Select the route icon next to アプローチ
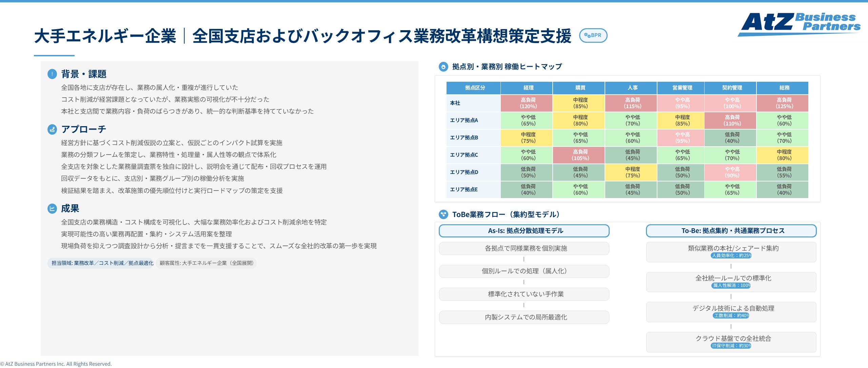Screen dimensions: 868x368 pyautogui.click(x=52, y=129)
